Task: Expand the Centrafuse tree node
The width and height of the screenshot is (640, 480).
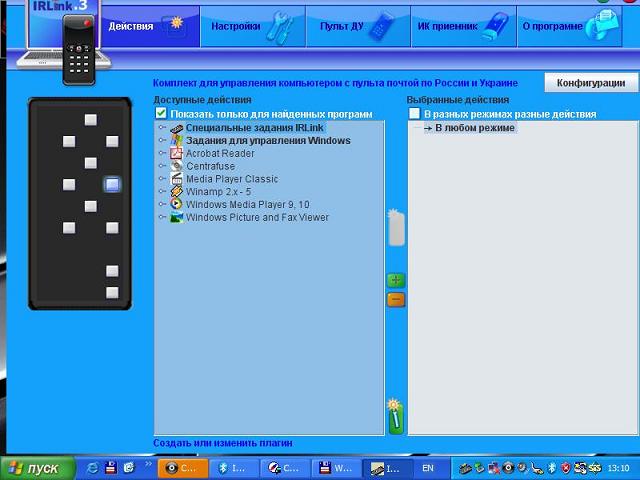Action: [162, 166]
